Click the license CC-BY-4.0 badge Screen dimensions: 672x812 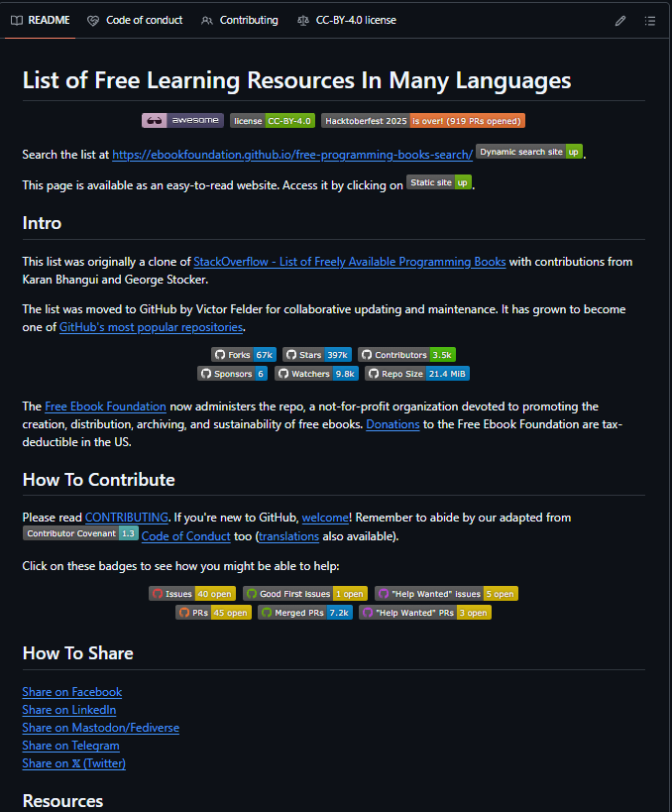[x=273, y=121]
